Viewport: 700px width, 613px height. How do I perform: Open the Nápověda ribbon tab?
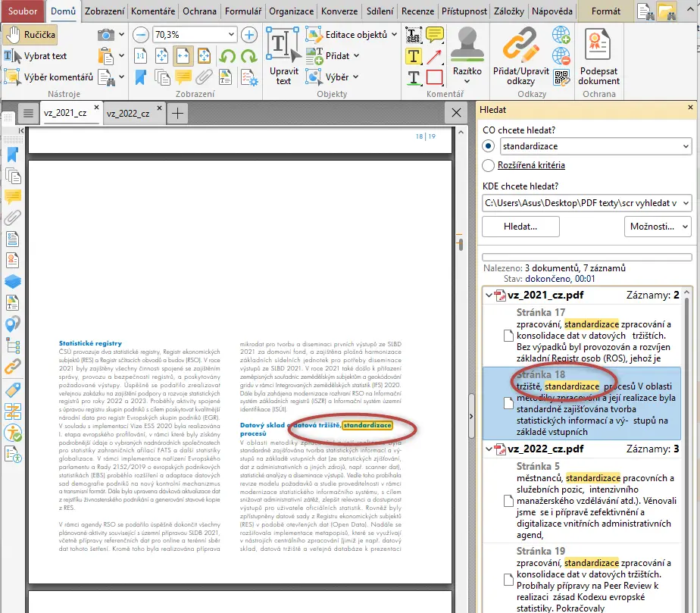click(x=552, y=11)
